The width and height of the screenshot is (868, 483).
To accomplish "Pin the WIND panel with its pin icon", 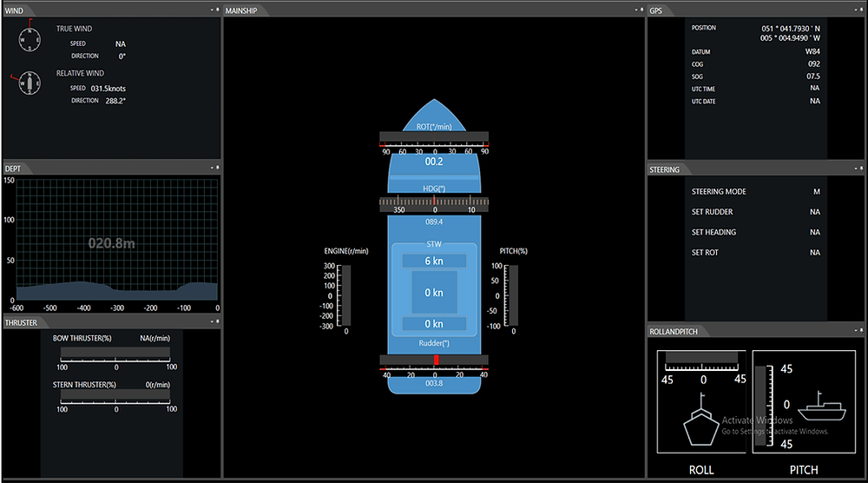I will (x=218, y=10).
